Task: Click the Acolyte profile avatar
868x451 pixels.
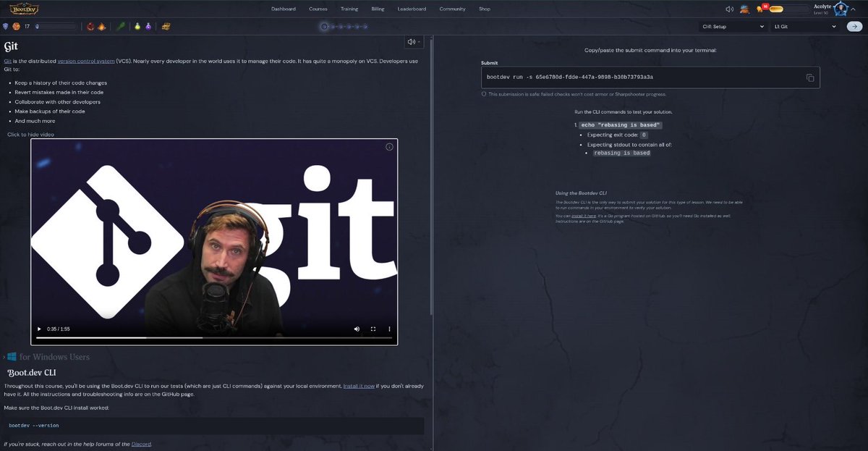Action: tap(841, 9)
